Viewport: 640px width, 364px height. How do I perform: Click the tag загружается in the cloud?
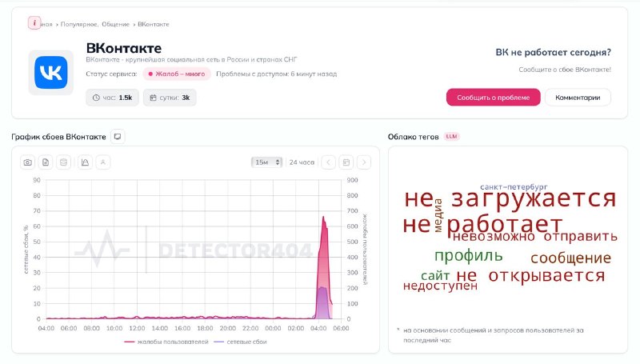(534, 198)
